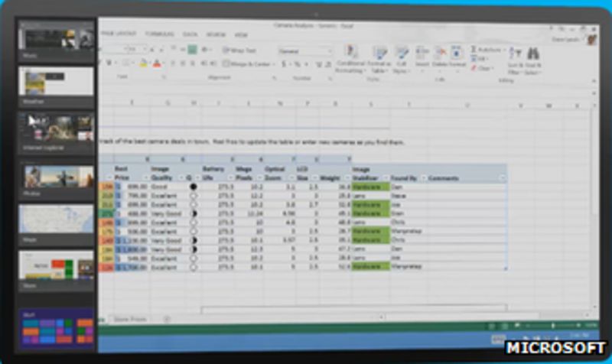The height and width of the screenshot is (364, 612).
Task: Open the Comments column filter dropdown
Action: pos(502,178)
